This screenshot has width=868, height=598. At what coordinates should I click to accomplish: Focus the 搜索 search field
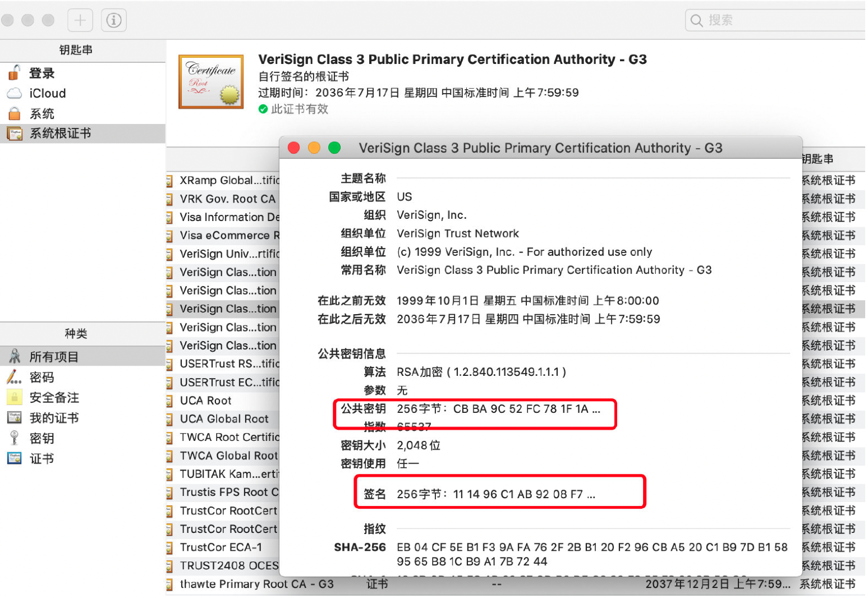(x=775, y=20)
